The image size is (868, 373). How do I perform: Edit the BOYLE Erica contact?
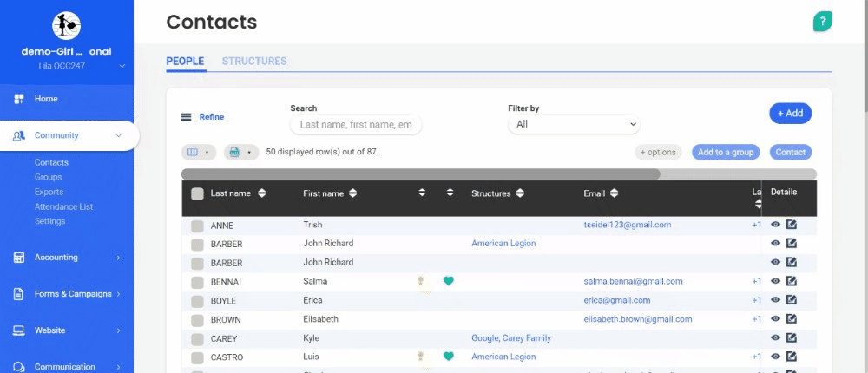(x=792, y=300)
